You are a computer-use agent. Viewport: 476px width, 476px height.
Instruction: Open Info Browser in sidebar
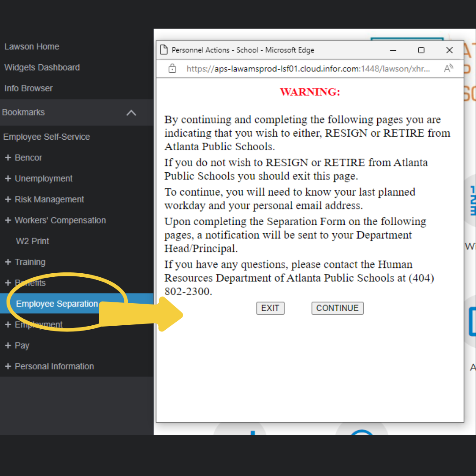point(29,88)
